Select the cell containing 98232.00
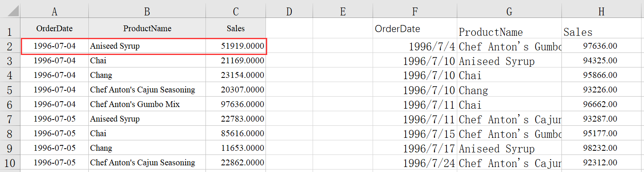The height and width of the screenshot is (172, 644). click(x=601, y=148)
